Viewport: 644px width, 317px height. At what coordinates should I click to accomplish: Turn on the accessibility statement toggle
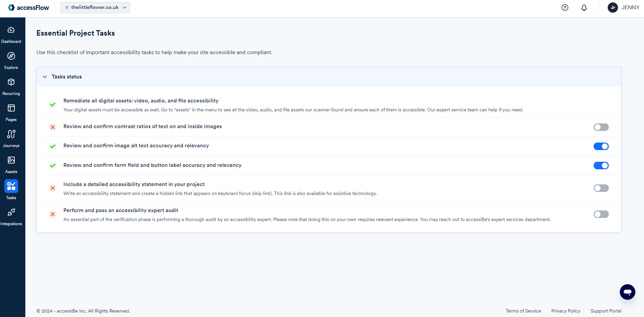[x=601, y=188]
